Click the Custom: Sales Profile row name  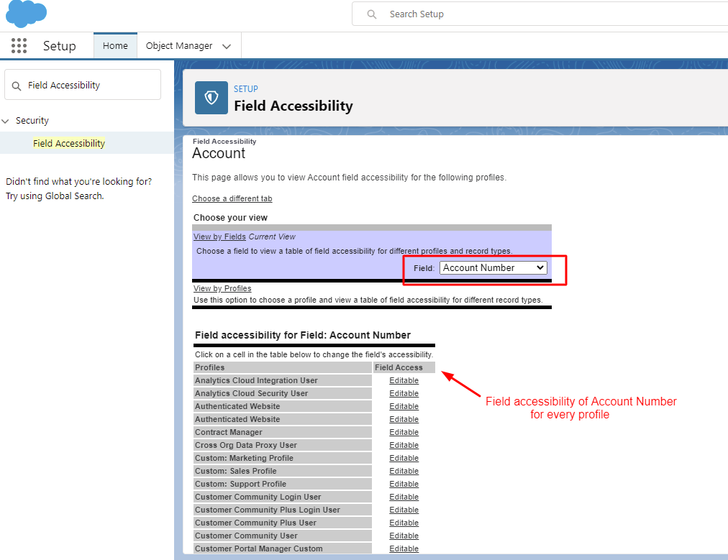(x=236, y=472)
